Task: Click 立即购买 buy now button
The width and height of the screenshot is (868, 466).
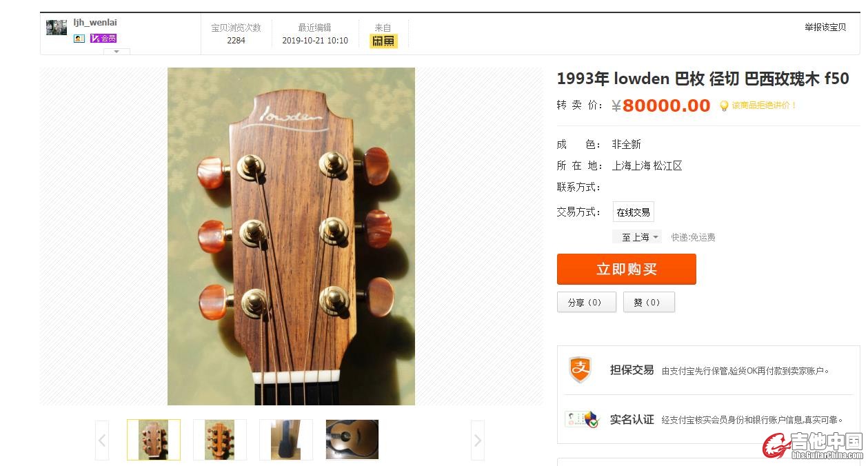Action: point(627,269)
